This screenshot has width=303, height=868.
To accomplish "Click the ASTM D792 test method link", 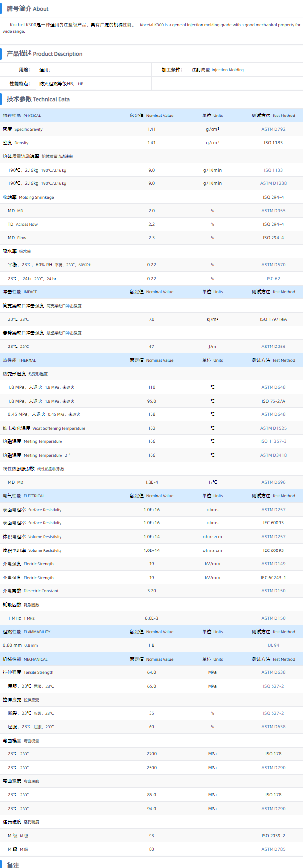I will 273,129.
